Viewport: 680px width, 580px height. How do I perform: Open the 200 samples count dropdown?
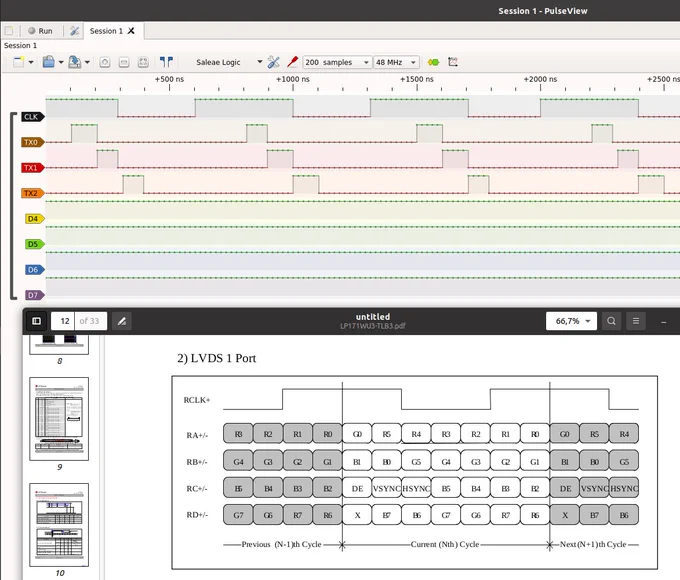coord(337,62)
